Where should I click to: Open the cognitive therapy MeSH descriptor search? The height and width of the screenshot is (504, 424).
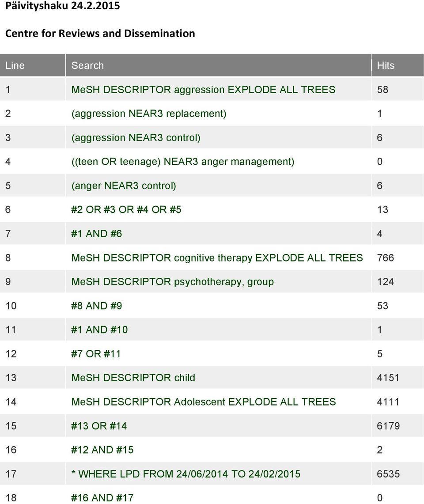coord(217,258)
